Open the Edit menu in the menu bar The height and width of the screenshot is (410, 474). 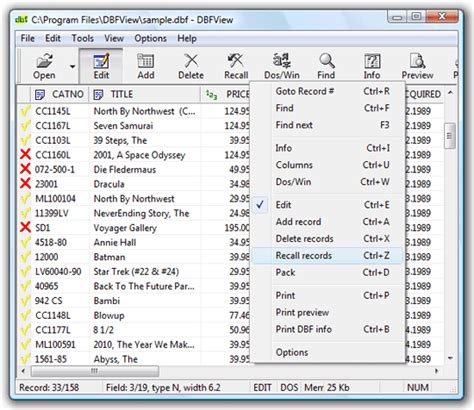point(53,38)
